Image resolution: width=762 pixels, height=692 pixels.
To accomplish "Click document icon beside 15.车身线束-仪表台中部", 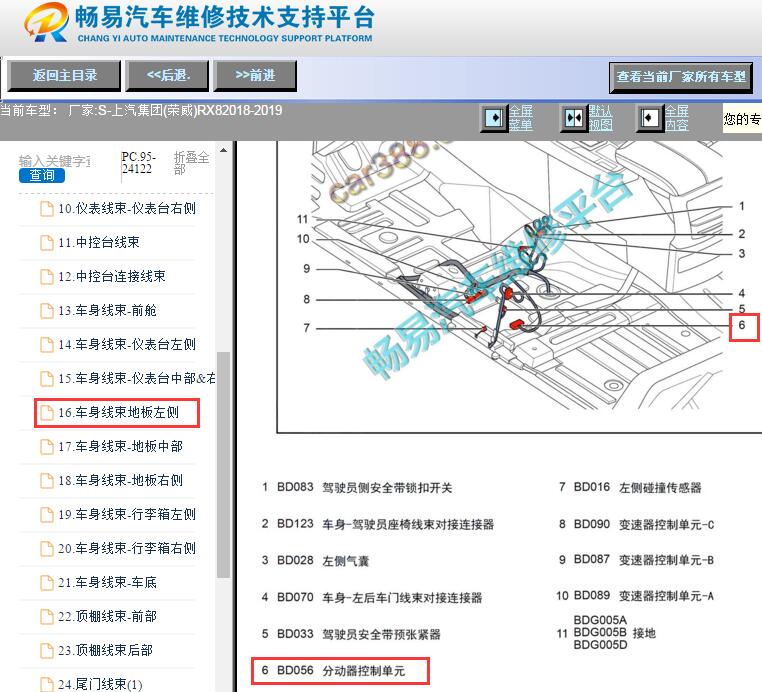I will pyautogui.click(x=47, y=379).
